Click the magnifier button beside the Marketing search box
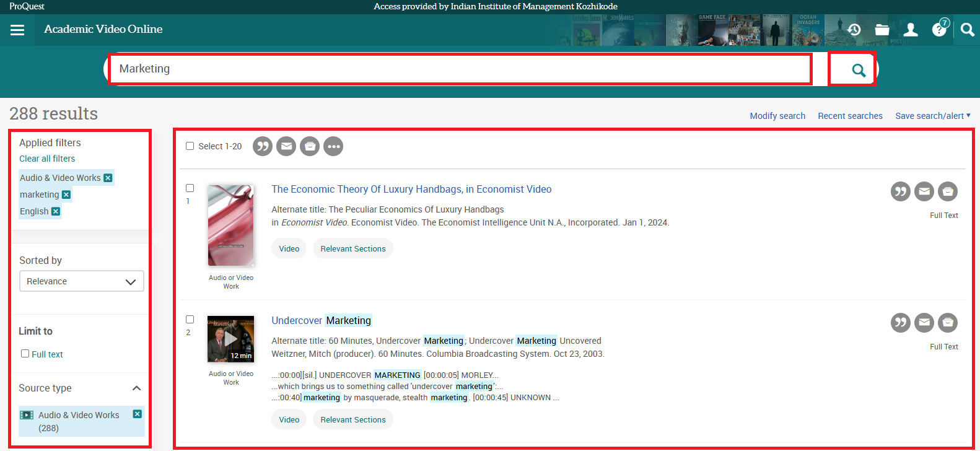 tap(858, 70)
